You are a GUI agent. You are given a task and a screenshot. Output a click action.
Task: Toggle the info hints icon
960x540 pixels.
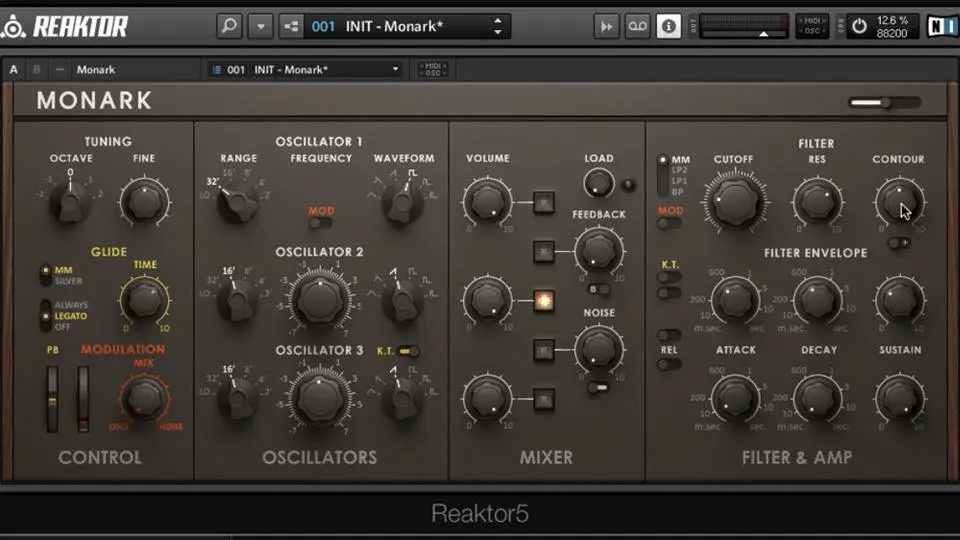(669, 26)
